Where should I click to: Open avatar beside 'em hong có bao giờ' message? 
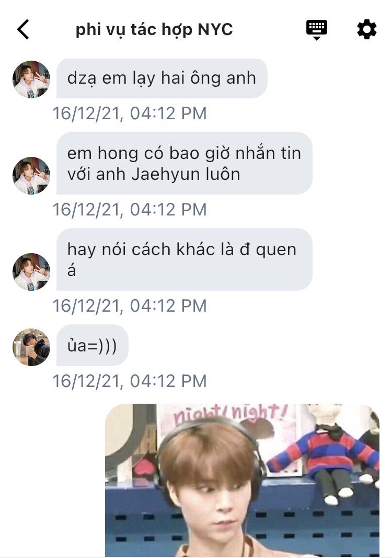31,175
